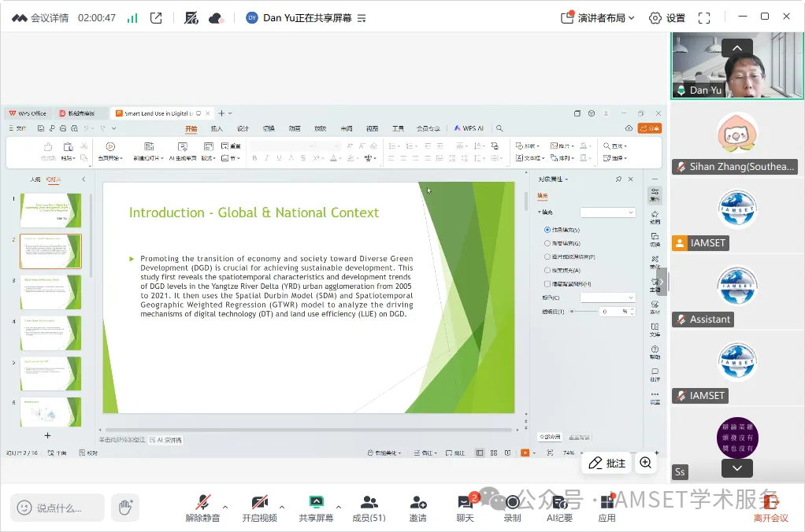Switch to the WPS Office home tab

tap(28, 113)
